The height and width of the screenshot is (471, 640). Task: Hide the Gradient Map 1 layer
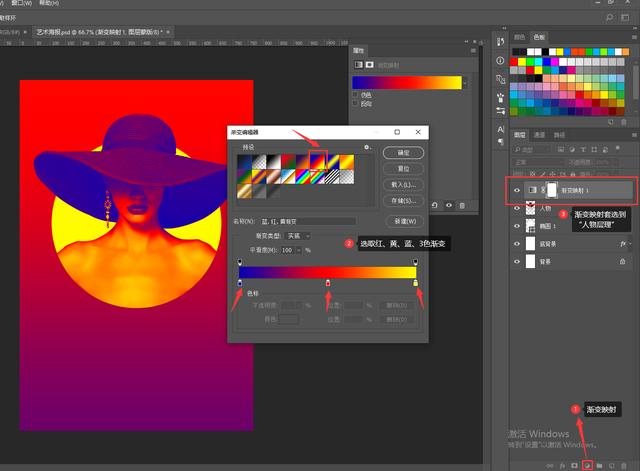(517, 190)
